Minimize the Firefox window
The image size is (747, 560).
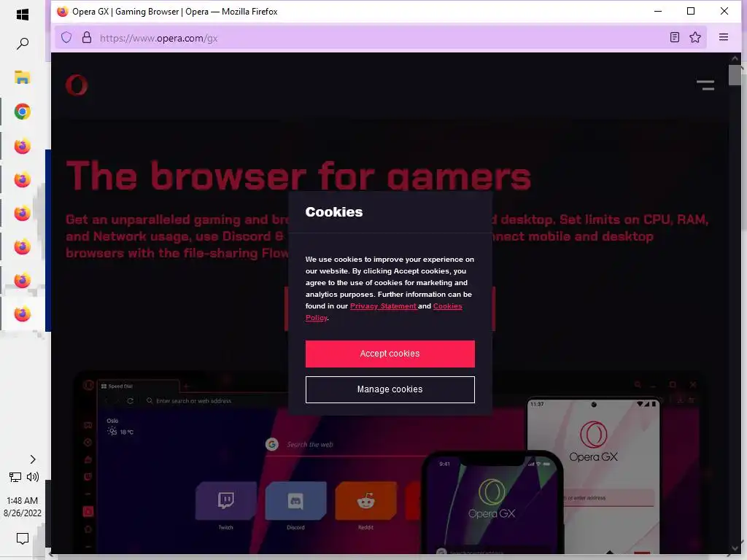(x=658, y=11)
